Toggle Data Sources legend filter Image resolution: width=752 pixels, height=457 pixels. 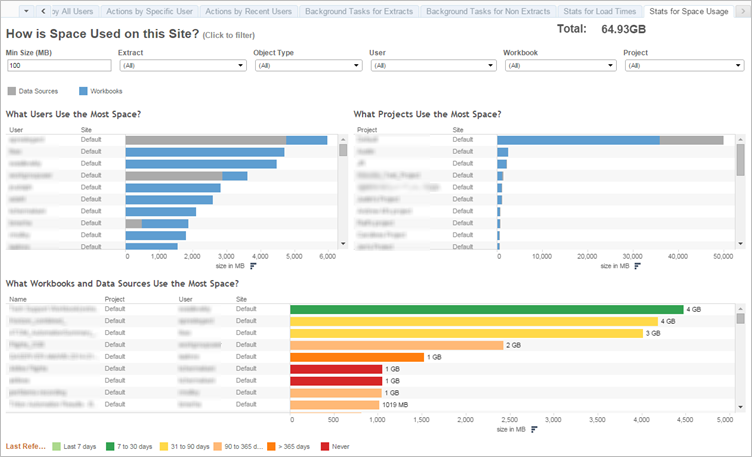coord(33,91)
